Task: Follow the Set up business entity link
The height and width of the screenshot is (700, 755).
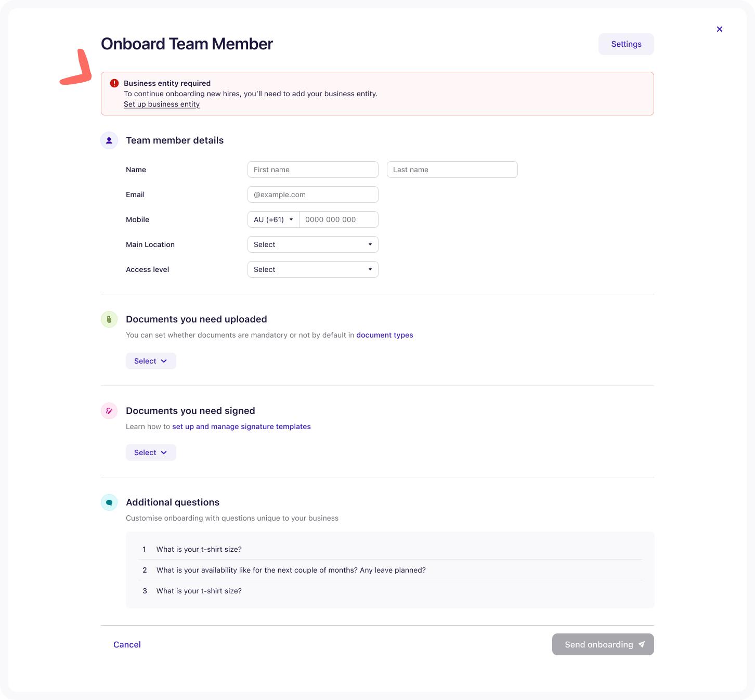Action: 162,104
